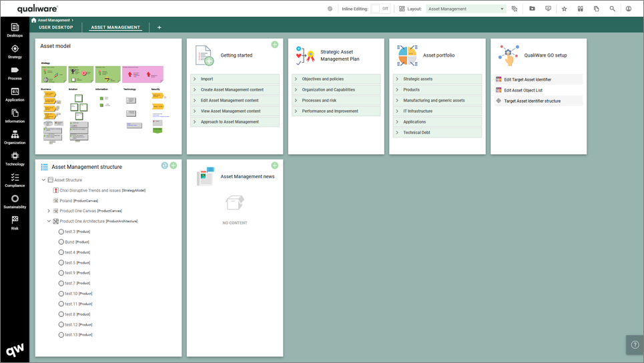
Task: Open the Asset model diagram thumbnail
Action: [105, 103]
